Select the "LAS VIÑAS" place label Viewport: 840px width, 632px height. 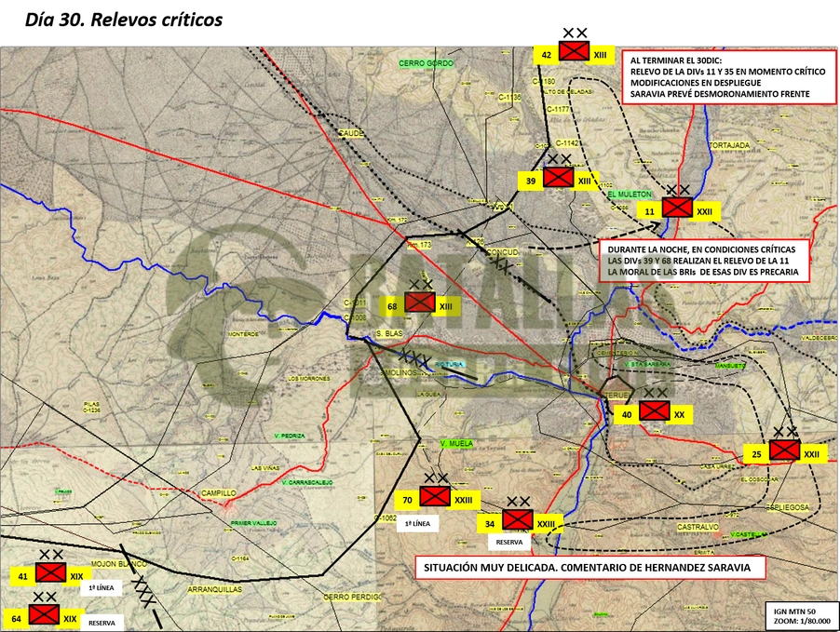265,468
